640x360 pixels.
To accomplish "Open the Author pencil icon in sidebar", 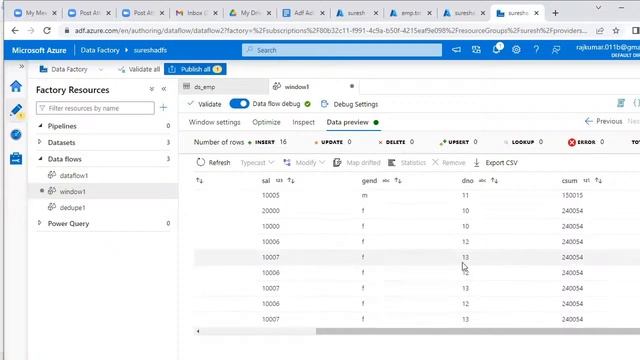I will tap(16, 111).
